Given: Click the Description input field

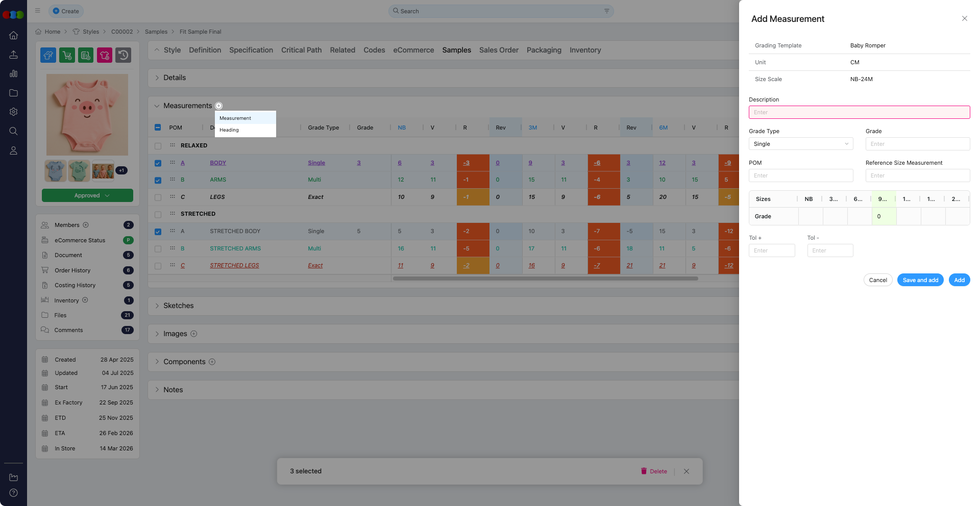Looking at the screenshot, I should click(x=859, y=112).
